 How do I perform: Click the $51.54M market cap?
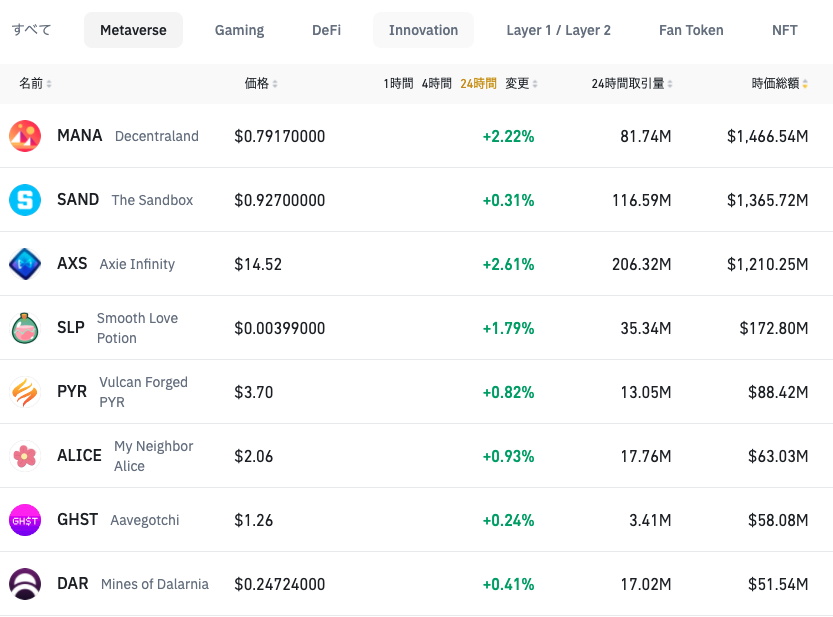click(778, 585)
